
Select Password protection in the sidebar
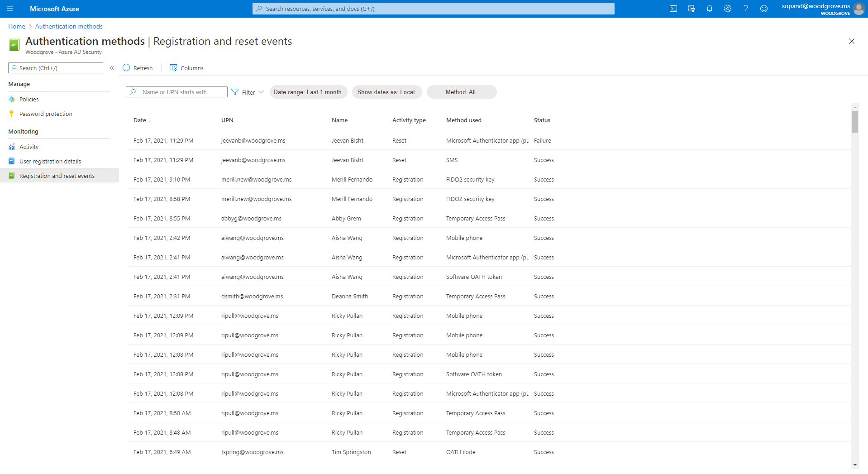[46, 114]
